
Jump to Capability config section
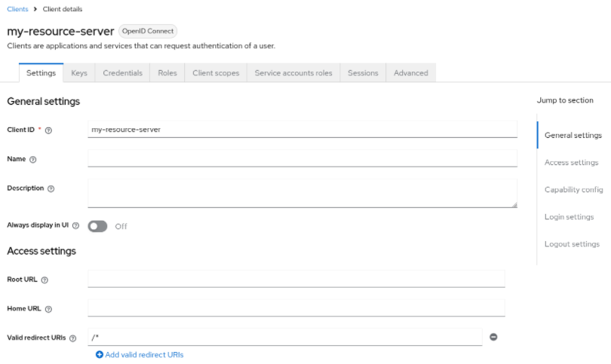[573, 190]
